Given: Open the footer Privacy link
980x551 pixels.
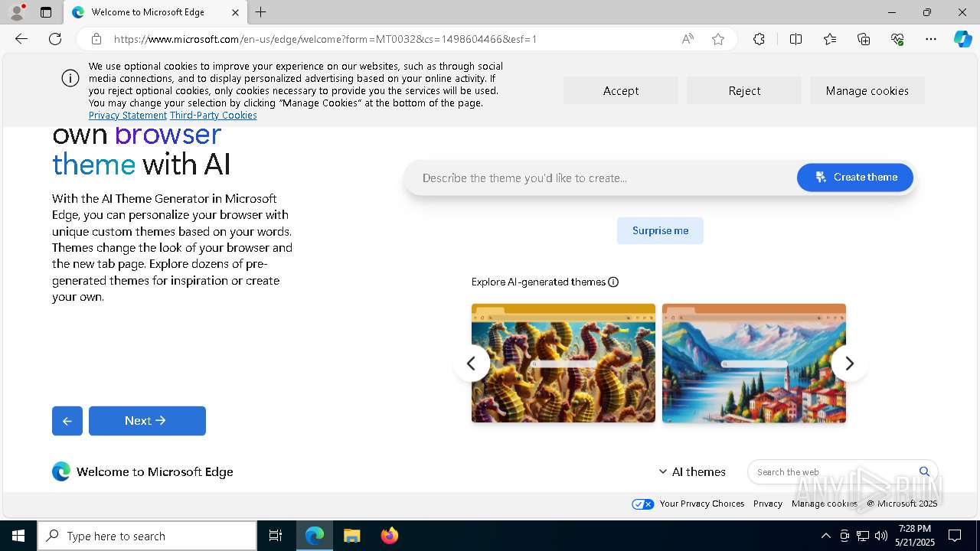Looking at the screenshot, I should tap(768, 504).
